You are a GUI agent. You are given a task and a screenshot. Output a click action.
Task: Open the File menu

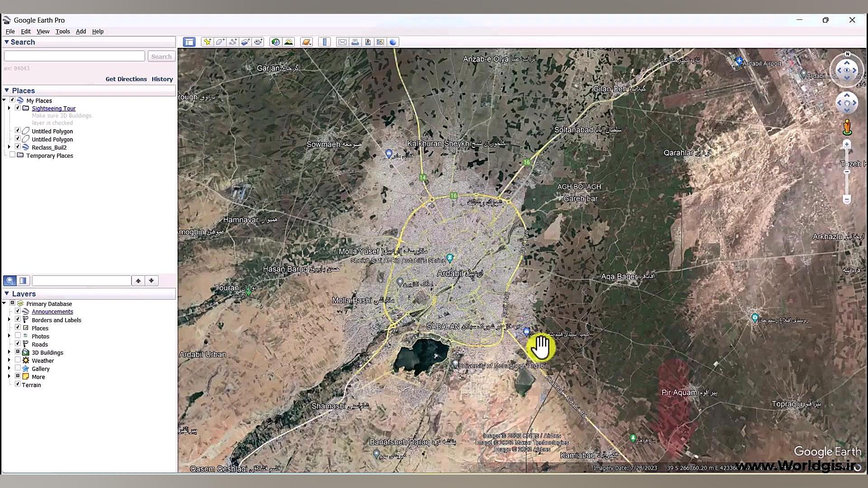point(10,31)
